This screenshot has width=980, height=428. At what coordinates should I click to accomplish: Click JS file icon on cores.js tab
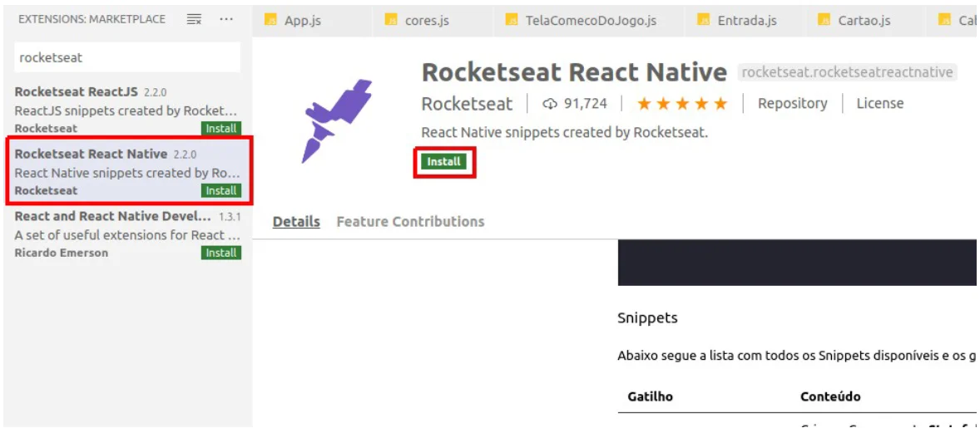391,20
